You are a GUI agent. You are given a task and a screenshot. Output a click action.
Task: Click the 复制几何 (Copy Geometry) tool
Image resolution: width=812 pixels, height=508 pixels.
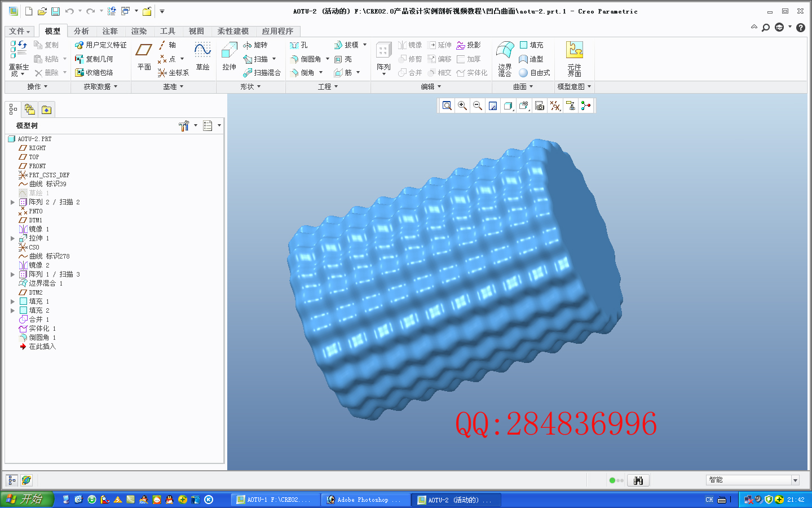pyautogui.click(x=94, y=59)
